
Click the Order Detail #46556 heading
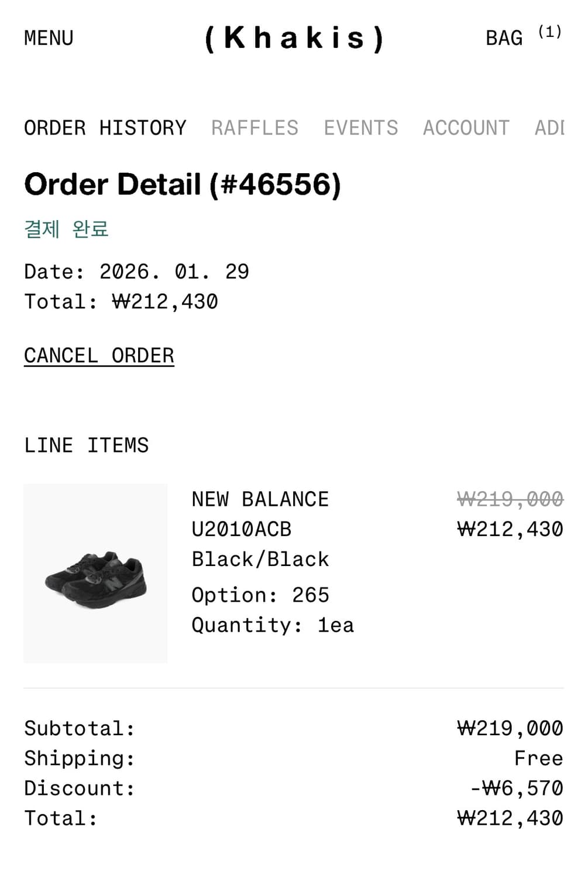182,184
